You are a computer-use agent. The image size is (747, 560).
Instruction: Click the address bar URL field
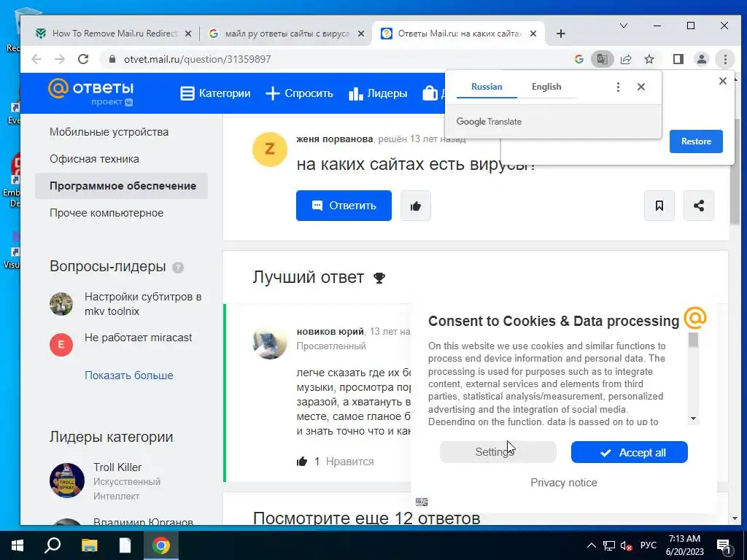point(333,59)
